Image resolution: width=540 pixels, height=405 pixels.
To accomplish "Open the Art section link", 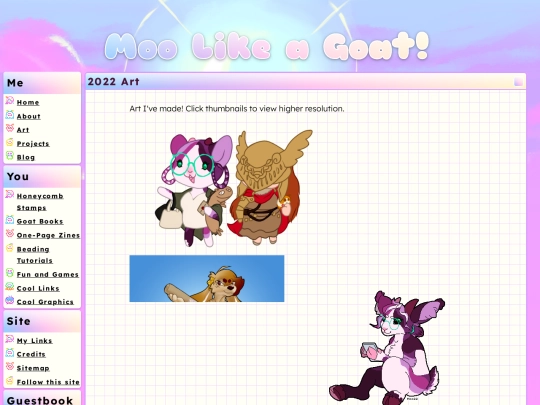I will pyautogui.click(x=23, y=130).
